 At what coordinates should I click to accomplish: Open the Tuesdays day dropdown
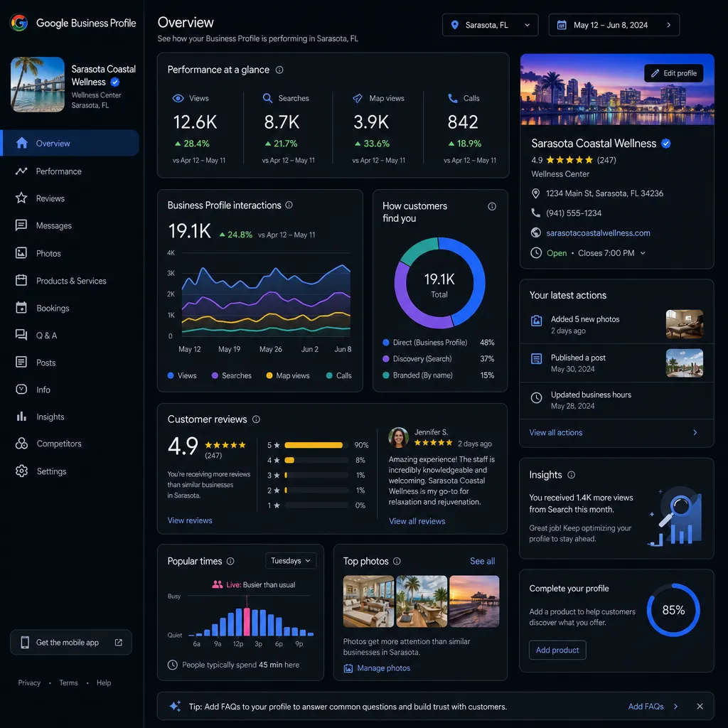(291, 560)
